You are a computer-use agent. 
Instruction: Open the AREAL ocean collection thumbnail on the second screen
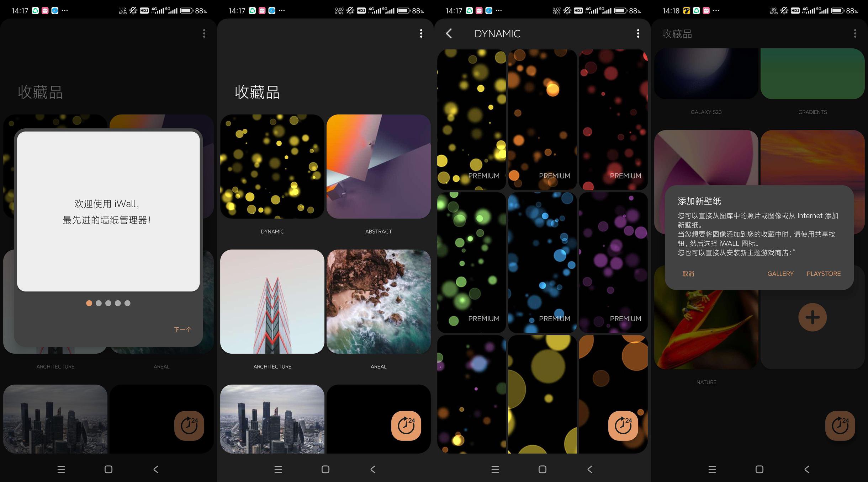379,301
